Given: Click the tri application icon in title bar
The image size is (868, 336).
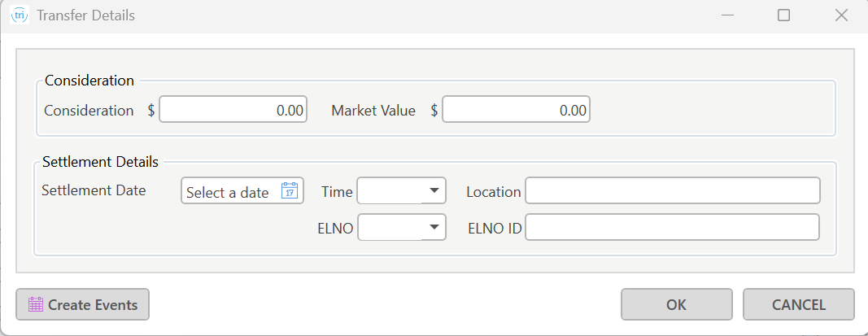Looking at the screenshot, I should coord(20,15).
